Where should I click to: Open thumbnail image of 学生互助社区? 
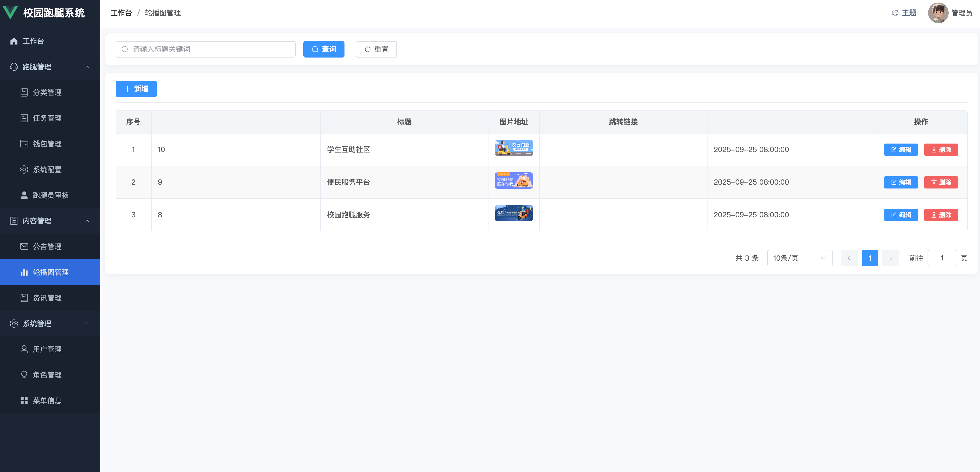[x=513, y=148]
